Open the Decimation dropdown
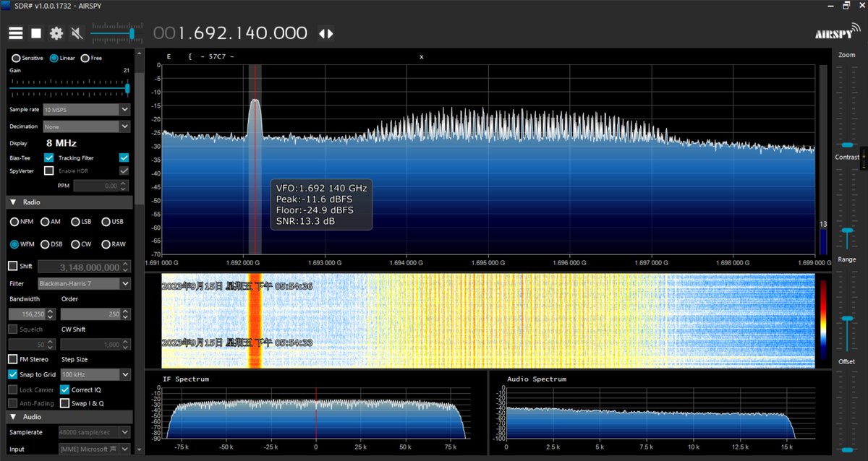This screenshot has width=868, height=461. pos(86,126)
